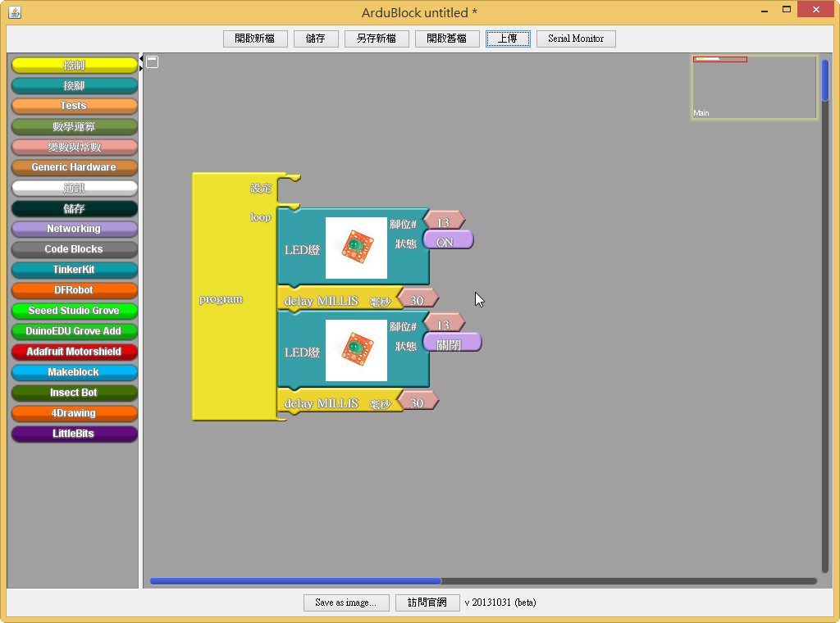Viewport: 840px width, 623px height.
Task: Toggle the 關閉 state block of second LED
Action: click(x=451, y=344)
